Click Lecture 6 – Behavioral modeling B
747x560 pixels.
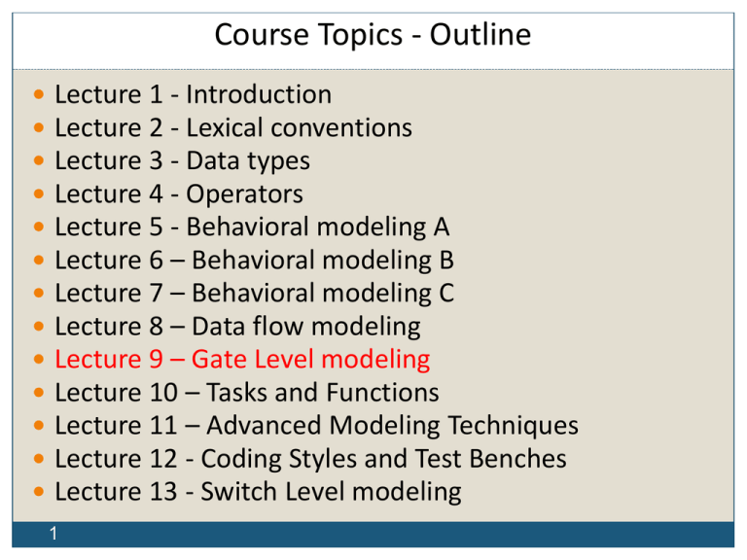(255, 261)
